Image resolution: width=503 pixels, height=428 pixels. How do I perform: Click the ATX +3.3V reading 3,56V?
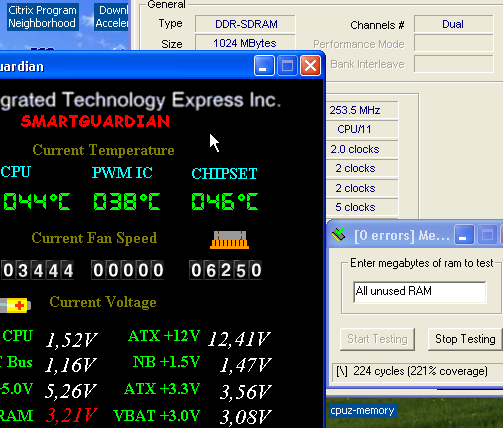point(246,392)
